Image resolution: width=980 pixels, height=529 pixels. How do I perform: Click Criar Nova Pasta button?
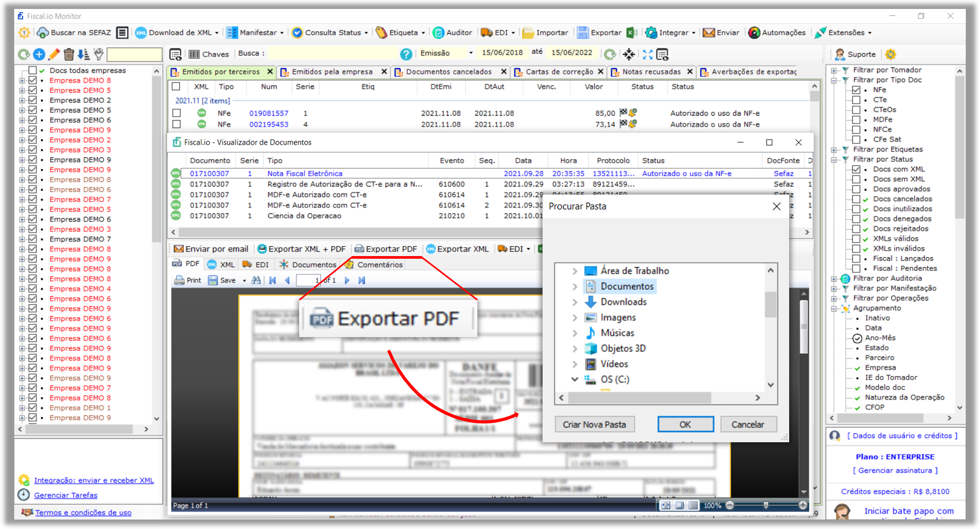(x=595, y=424)
